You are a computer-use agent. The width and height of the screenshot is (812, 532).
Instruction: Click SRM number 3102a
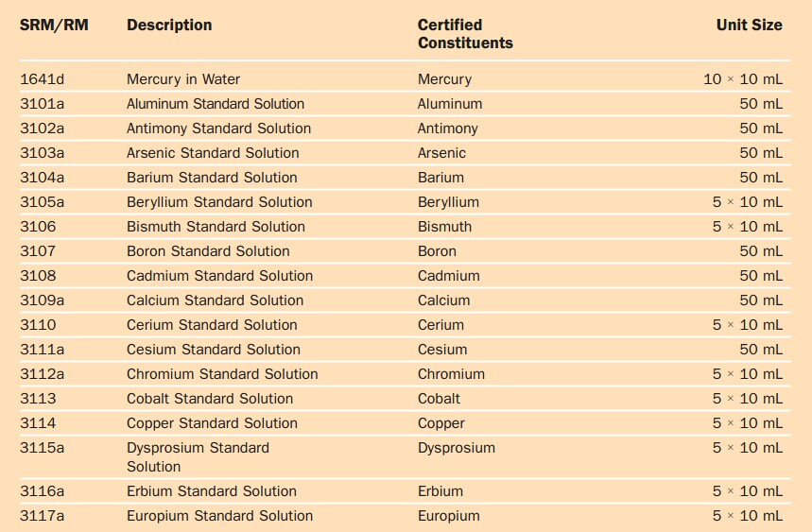(42, 129)
